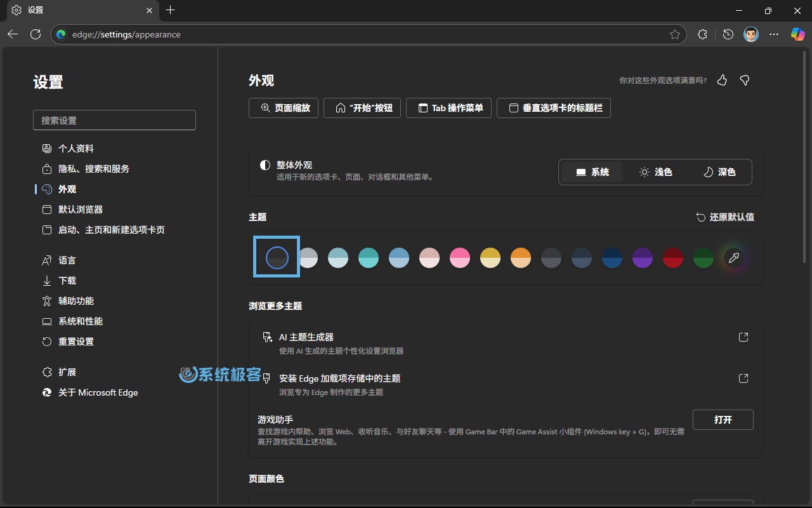812x508 pixels.
Task: Select 系统 overall appearance mode
Action: click(592, 172)
